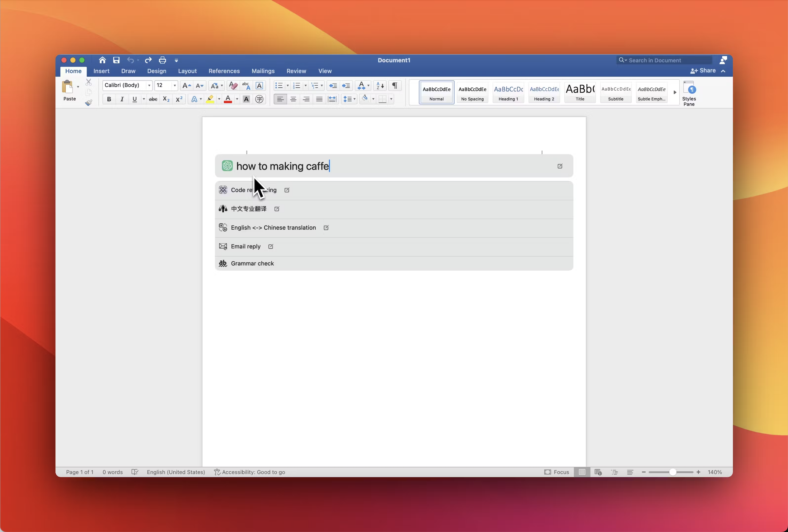Toggle the show paragraph marks icon
The width and height of the screenshot is (788, 532).
[395, 86]
